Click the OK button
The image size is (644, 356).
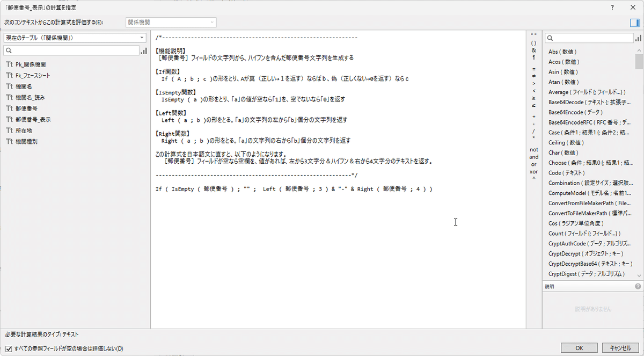(579, 348)
